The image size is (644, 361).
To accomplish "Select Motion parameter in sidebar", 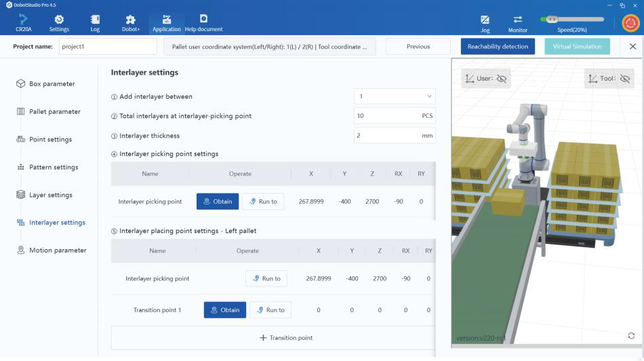I will click(58, 251).
